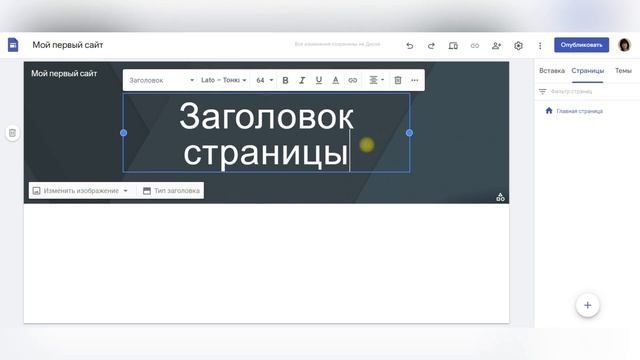Share the site with others icon

[x=496, y=46]
